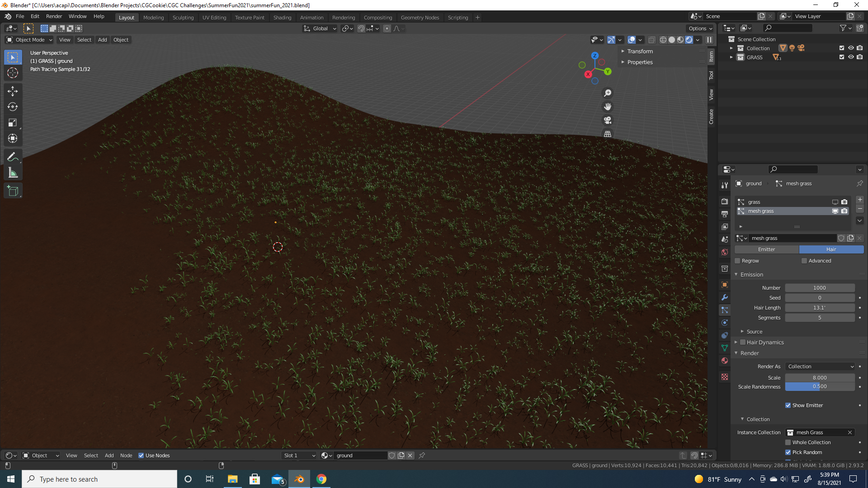868x488 pixels.
Task: Open Blender from the Windows taskbar
Action: [x=299, y=479]
